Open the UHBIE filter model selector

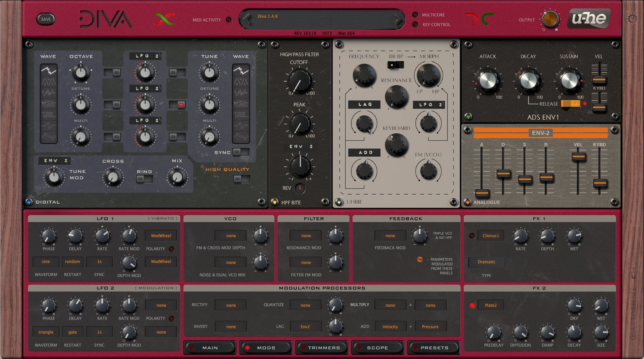pos(339,202)
